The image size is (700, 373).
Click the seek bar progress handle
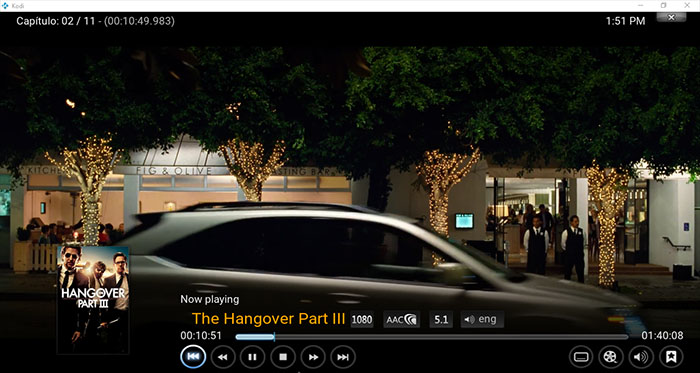274,336
